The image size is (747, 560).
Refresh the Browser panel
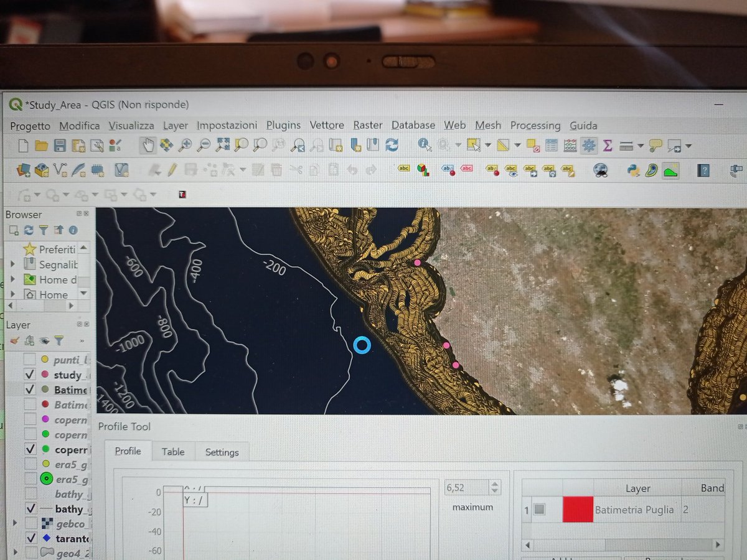pyautogui.click(x=28, y=230)
